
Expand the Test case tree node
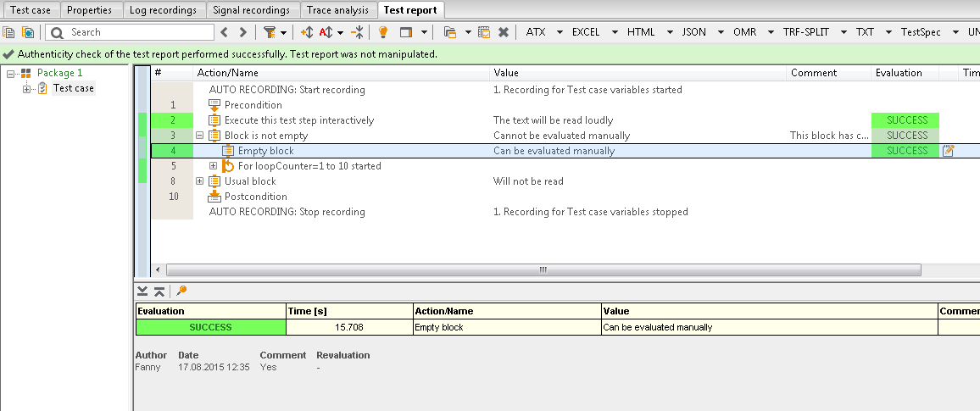point(26,89)
